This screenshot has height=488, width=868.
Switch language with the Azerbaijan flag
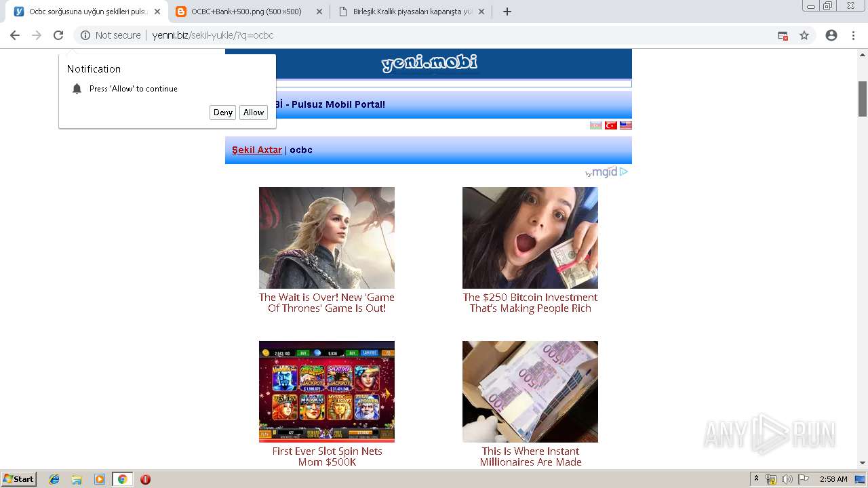click(596, 125)
